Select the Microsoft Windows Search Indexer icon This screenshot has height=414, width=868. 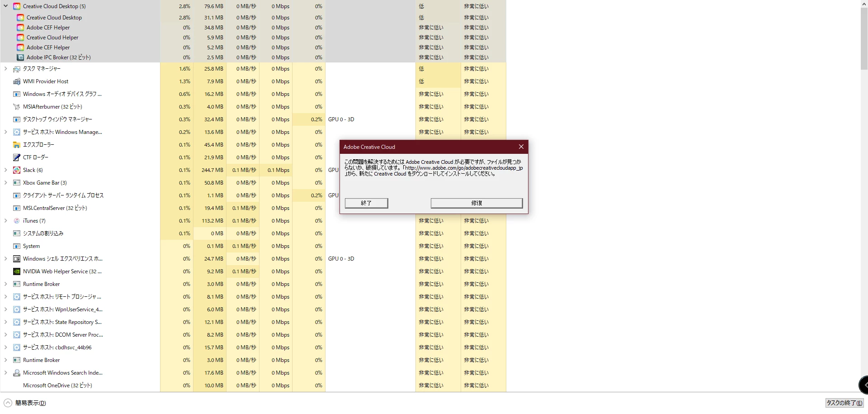click(x=17, y=373)
